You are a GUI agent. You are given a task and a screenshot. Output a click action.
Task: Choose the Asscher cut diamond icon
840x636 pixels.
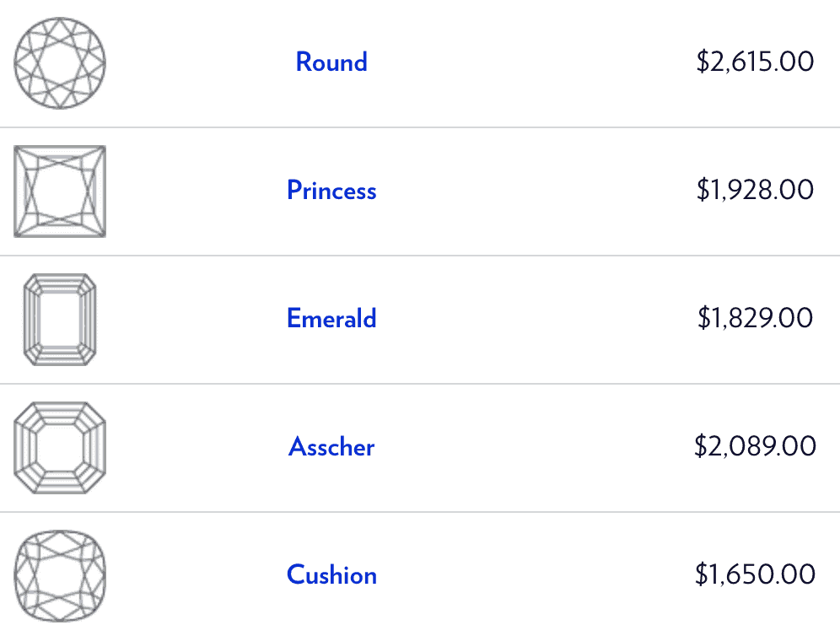(x=61, y=447)
